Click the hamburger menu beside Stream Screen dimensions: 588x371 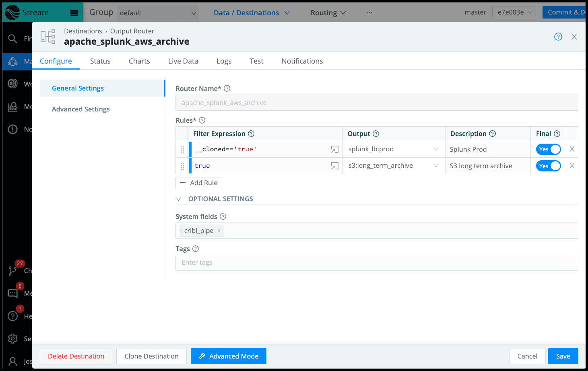coord(74,13)
